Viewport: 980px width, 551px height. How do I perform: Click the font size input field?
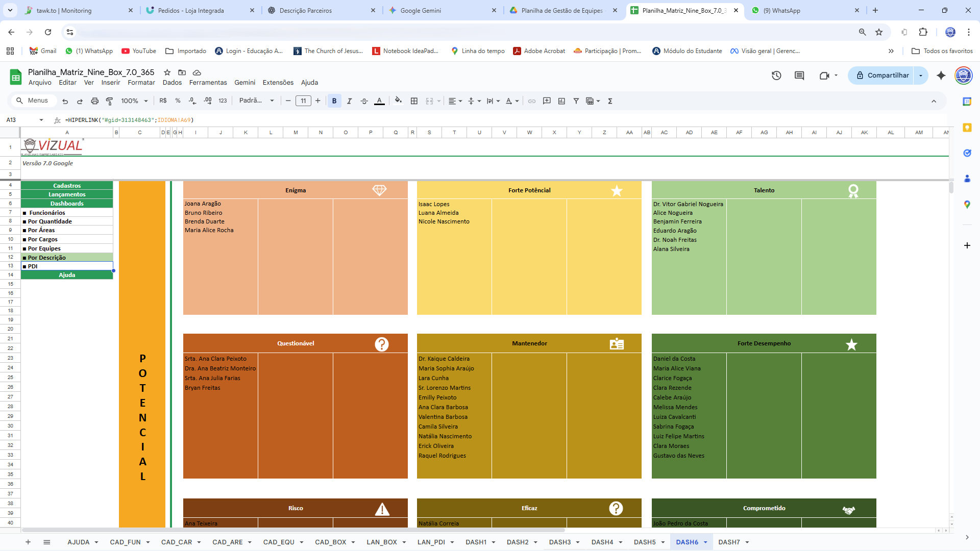(303, 101)
